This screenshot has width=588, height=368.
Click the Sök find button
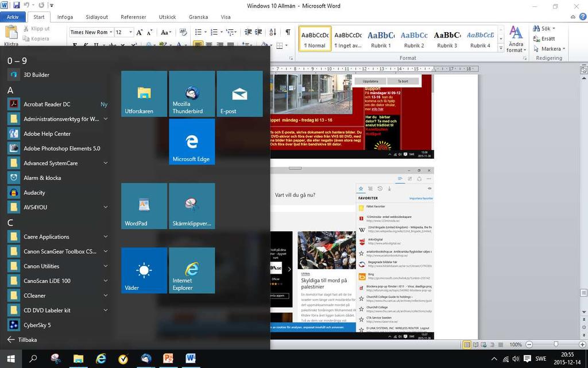544,29
